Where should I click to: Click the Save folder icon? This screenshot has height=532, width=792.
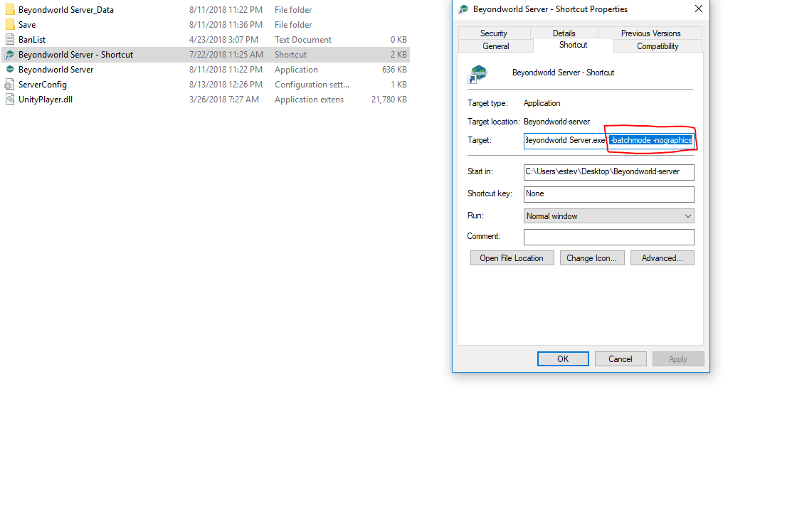click(9, 24)
